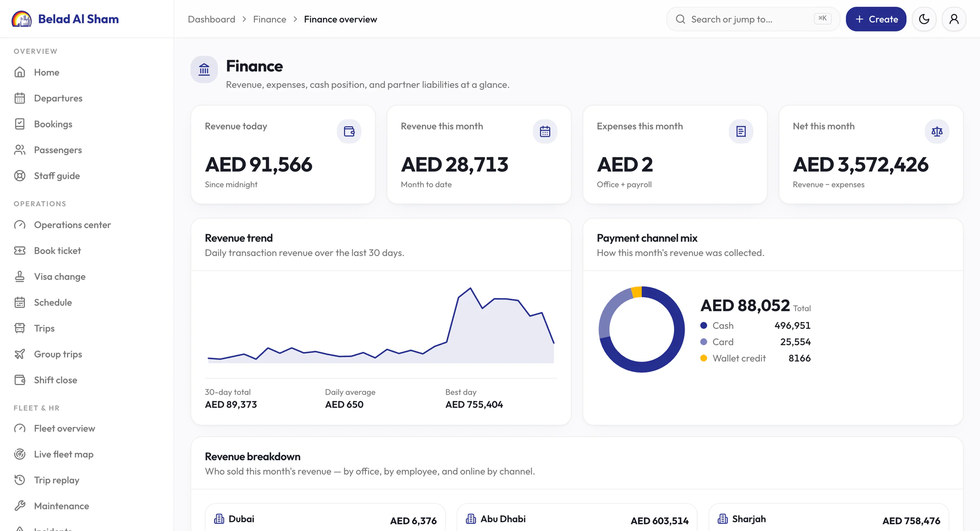
Task: Go to Dashboard in the breadcrumb
Action: (x=212, y=19)
